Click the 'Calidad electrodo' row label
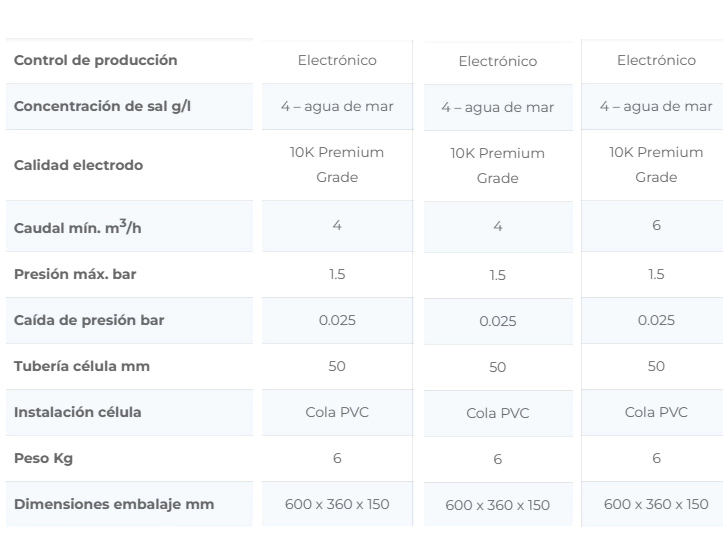This screenshot has height=542, width=723. click(78, 165)
